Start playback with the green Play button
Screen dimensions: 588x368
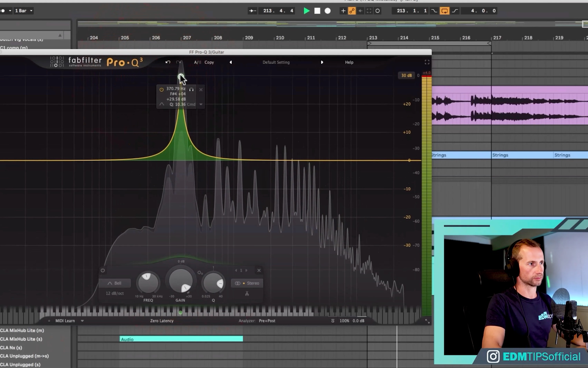tap(307, 11)
